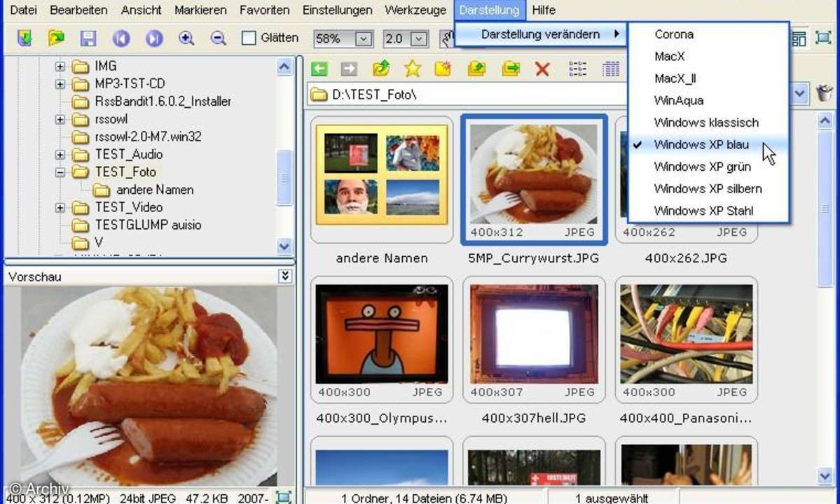This screenshot has width=840, height=504.
Task: Select the WinAqua skin
Action: [708, 101]
